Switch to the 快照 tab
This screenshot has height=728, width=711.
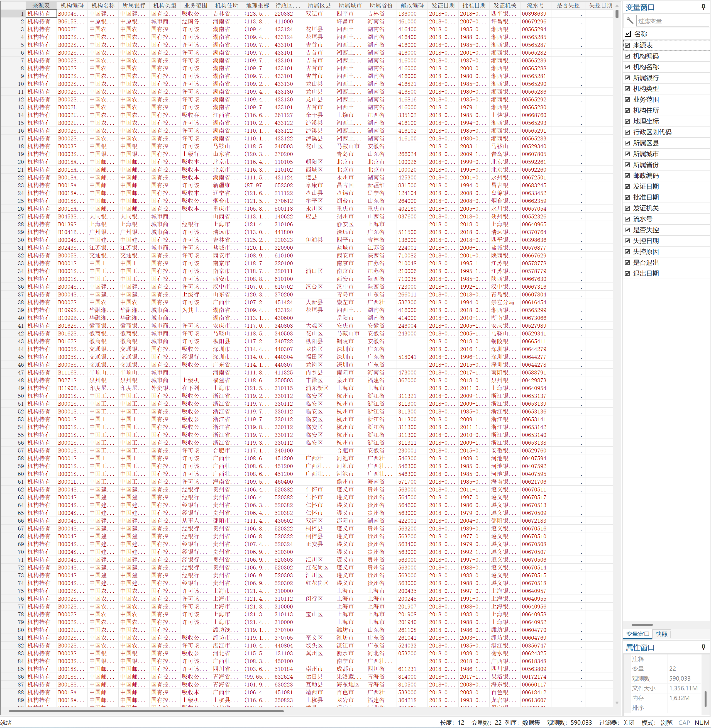click(x=661, y=634)
